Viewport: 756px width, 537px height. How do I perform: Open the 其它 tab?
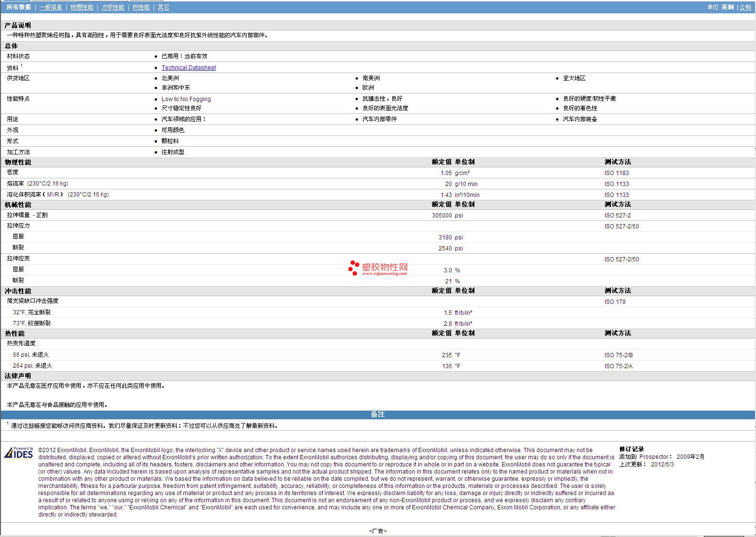pos(163,7)
